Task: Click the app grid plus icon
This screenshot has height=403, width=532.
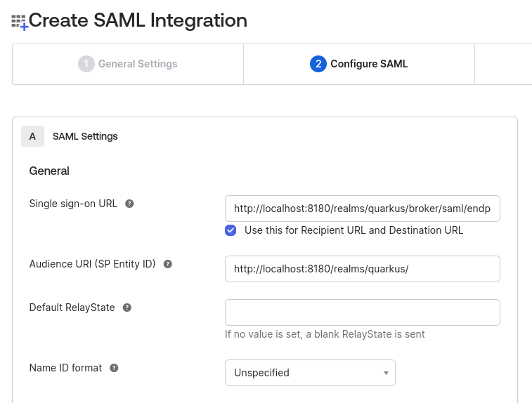Action: (19, 22)
